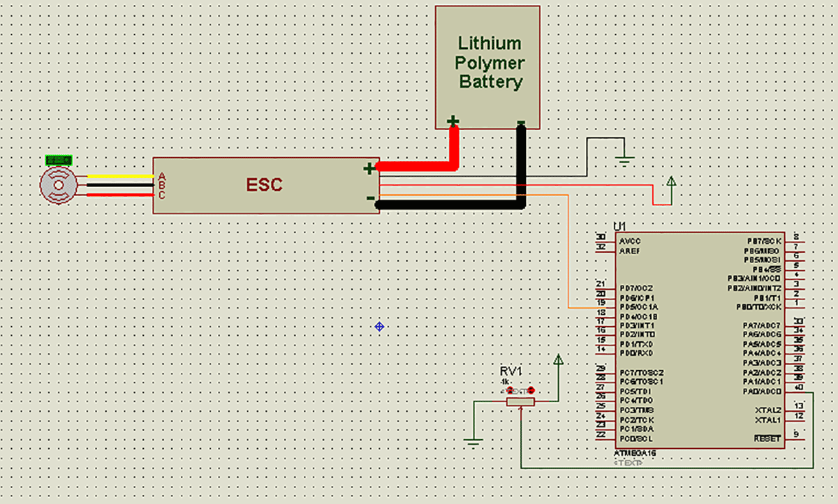Click the ground symbol left of RV1
This screenshot has width=838, height=504.
(x=473, y=441)
